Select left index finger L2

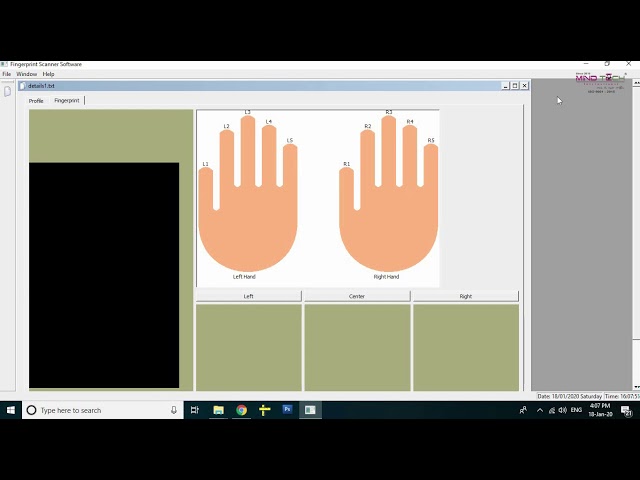(x=227, y=157)
